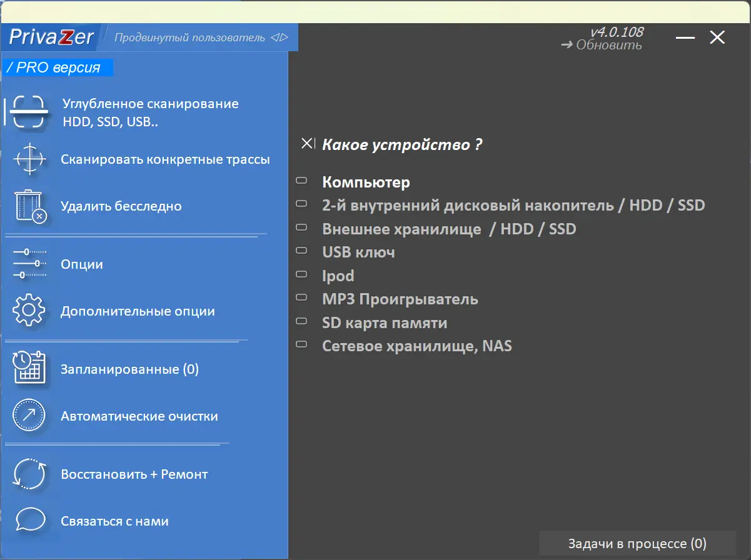
Task: Open Удалить бесследно menu item
Action: (121, 206)
